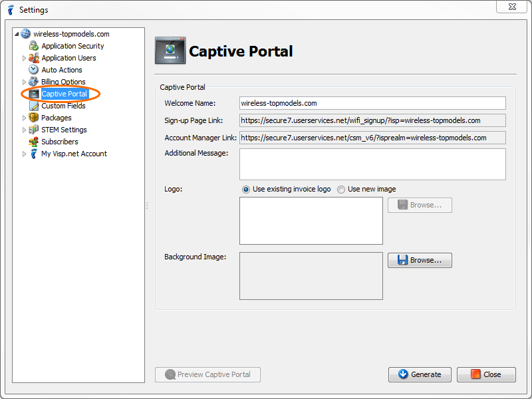Click the Preview Captive Portal button
Image resolution: width=532 pixels, height=399 pixels.
click(x=207, y=374)
